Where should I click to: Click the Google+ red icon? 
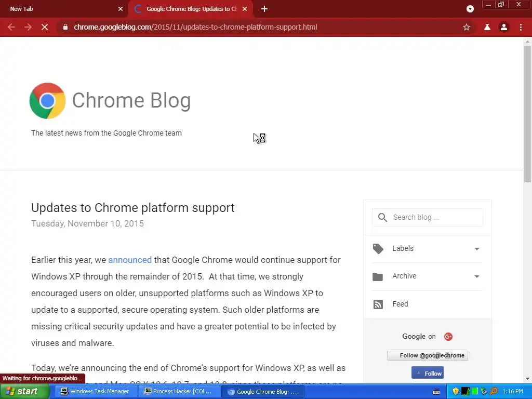point(448,337)
